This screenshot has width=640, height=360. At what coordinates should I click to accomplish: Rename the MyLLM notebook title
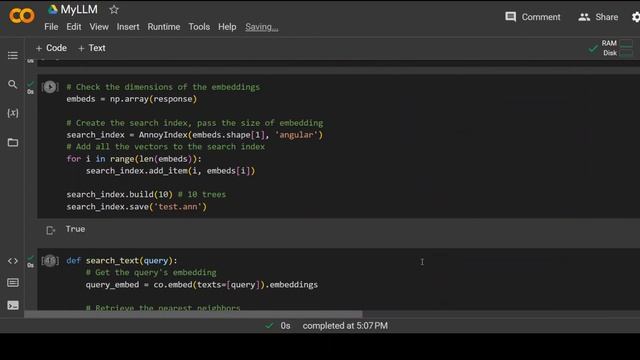(79, 9)
